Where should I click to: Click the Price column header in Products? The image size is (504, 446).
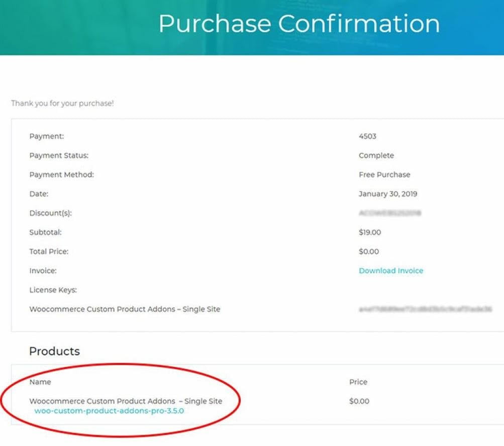click(358, 382)
